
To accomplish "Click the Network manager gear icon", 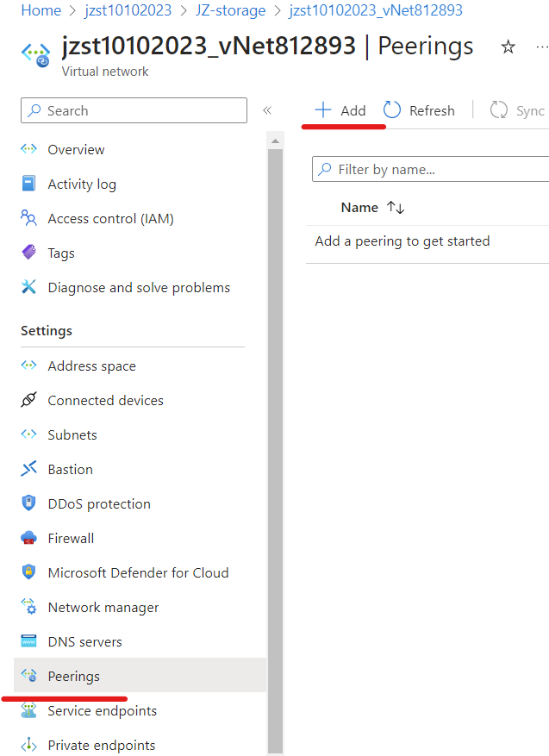I will coord(29,607).
